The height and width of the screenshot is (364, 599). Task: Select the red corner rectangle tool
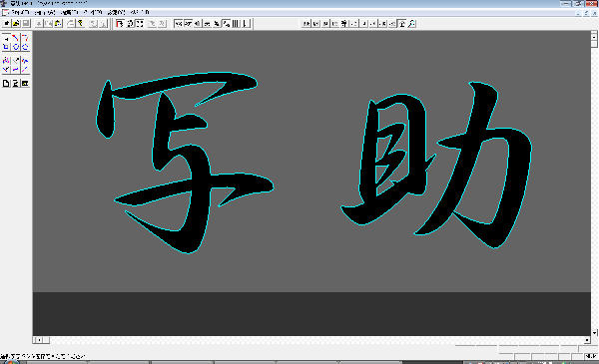click(x=25, y=38)
